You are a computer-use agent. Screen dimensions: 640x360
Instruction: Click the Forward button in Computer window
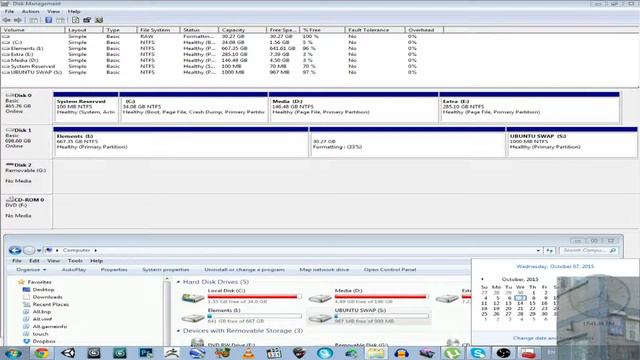[x=29, y=250]
